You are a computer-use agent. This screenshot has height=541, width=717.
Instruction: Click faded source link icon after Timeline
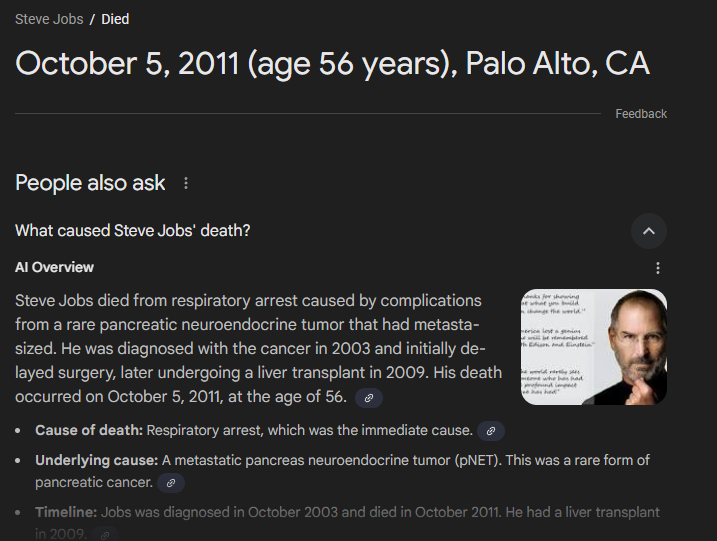pyautogui.click(x=105, y=534)
